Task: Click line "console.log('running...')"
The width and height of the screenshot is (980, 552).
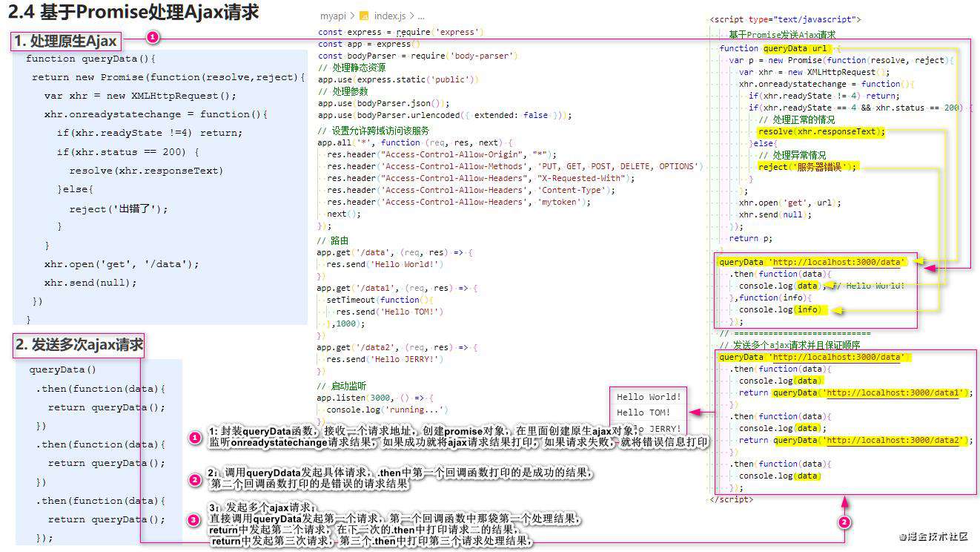Action: tap(386, 410)
